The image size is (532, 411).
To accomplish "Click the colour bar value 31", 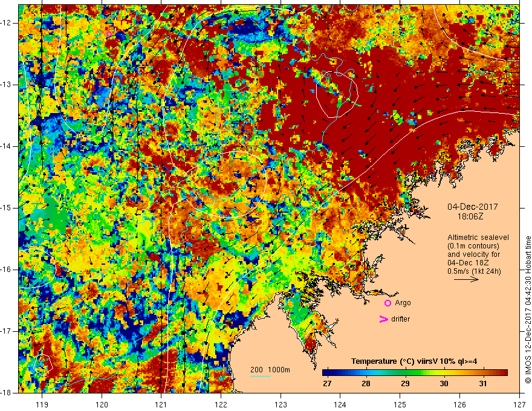I will pos(483,384).
